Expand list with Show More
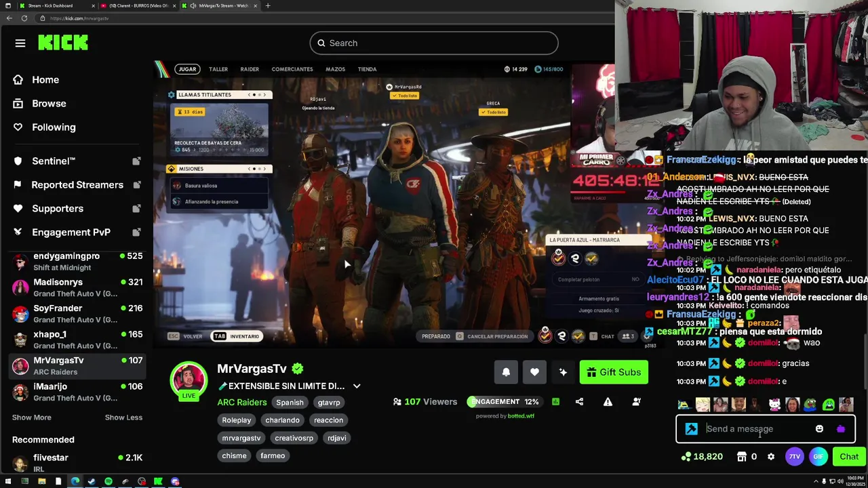This screenshot has width=868, height=488. click(32, 418)
